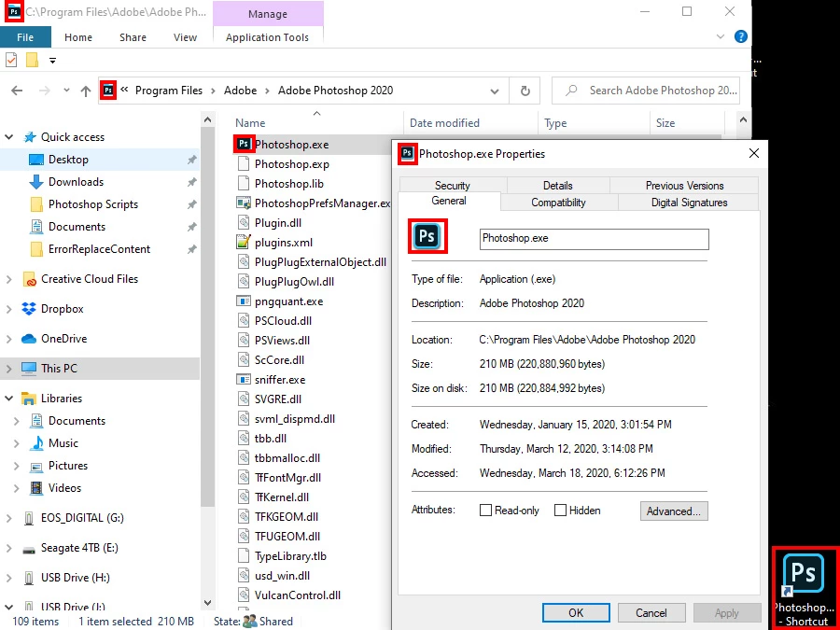Click the Cancel button
The height and width of the screenshot is (630, 840).
651,613
